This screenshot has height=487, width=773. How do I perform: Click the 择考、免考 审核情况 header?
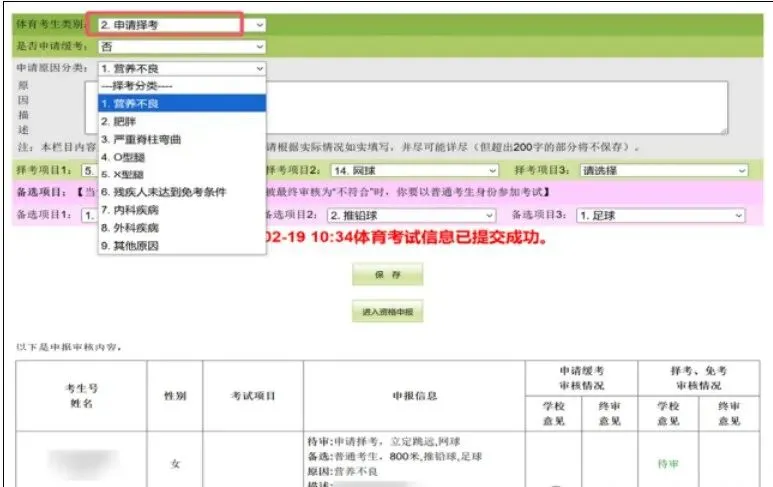point(699,378)
